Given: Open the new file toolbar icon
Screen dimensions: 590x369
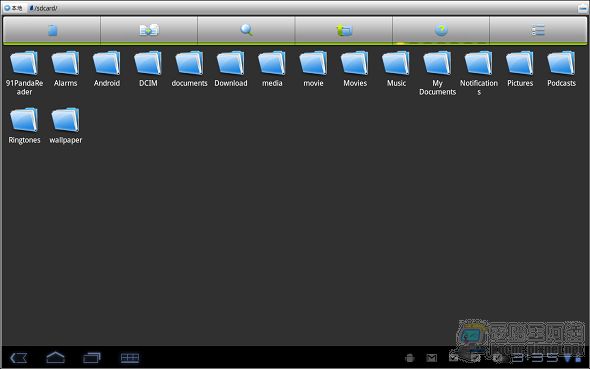Looking at the screenshot, I should point(52,30).
